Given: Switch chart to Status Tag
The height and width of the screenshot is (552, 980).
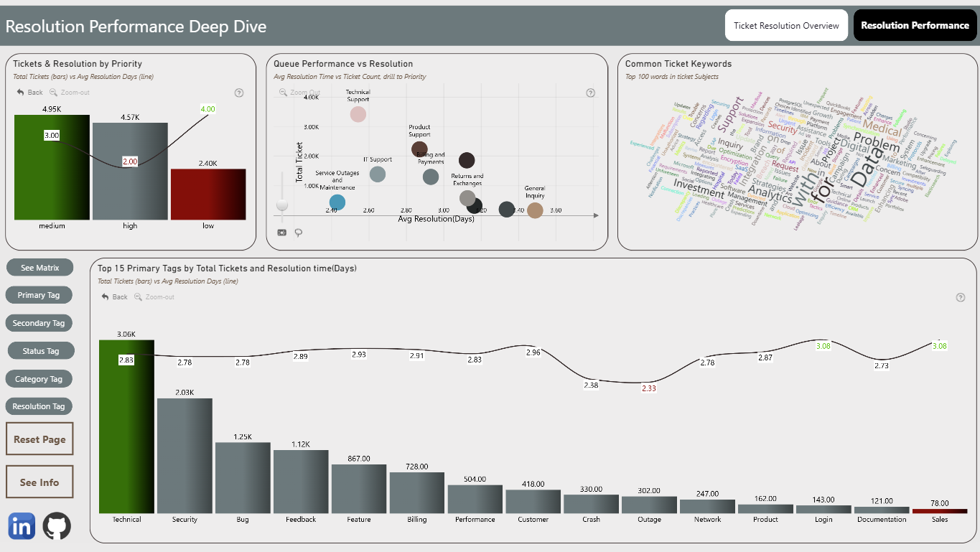Looking at the screenshot, I should click(41, 351).
